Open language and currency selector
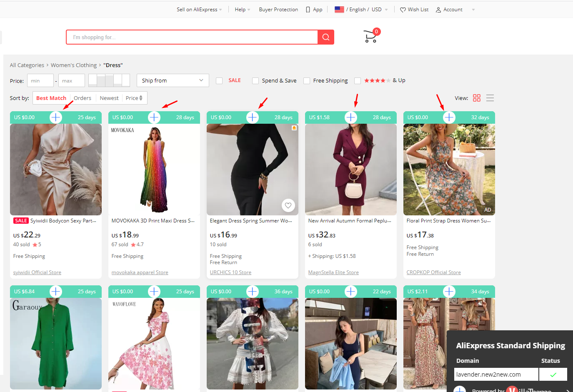Screen dimensions: 573x392 tap(361, 10)
